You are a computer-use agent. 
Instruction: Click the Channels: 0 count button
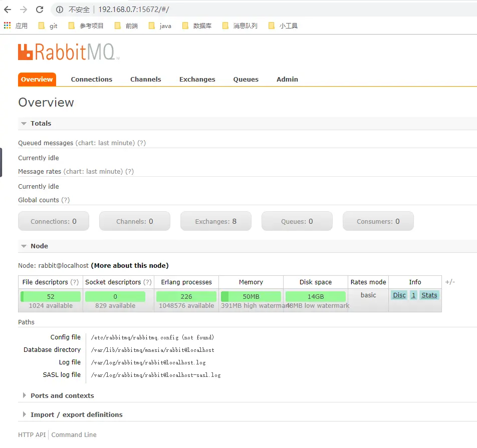(x=135, y=221)
